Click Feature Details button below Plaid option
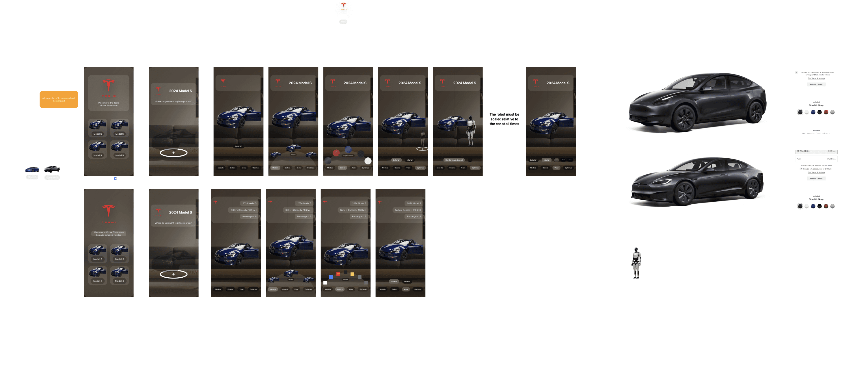This screenshot has height=375, width=868. [x=816, y=179]
